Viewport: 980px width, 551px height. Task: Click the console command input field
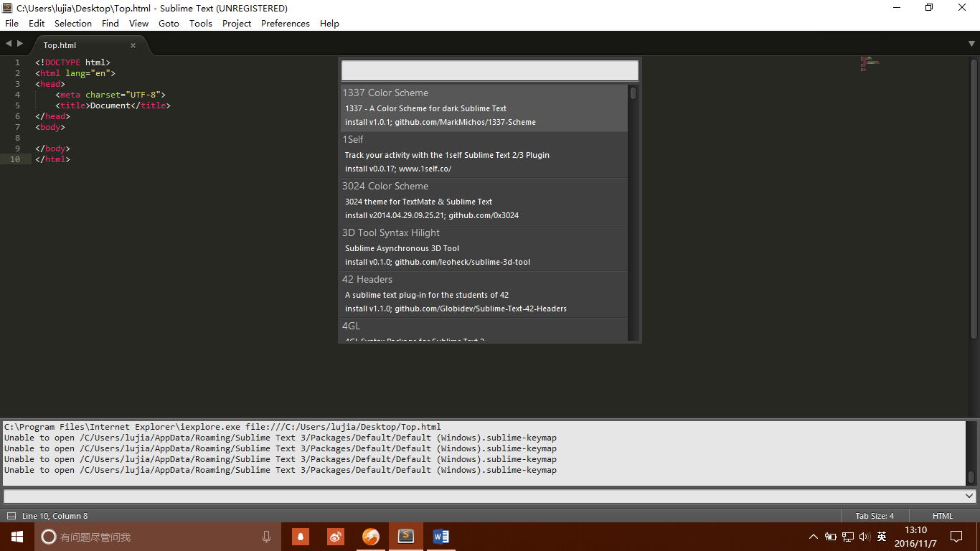tap(483, 496)
